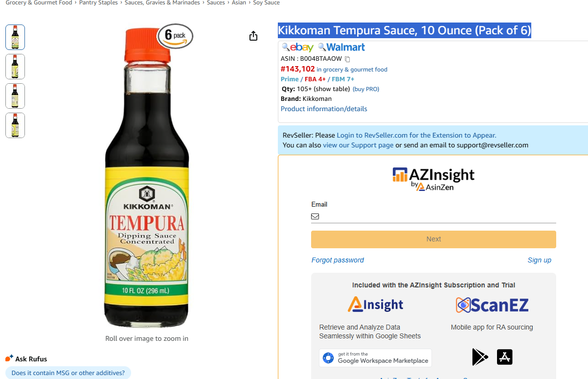Search this product on Walmart
This screenshot has width=588, height=379.
(x=341, y=47)
